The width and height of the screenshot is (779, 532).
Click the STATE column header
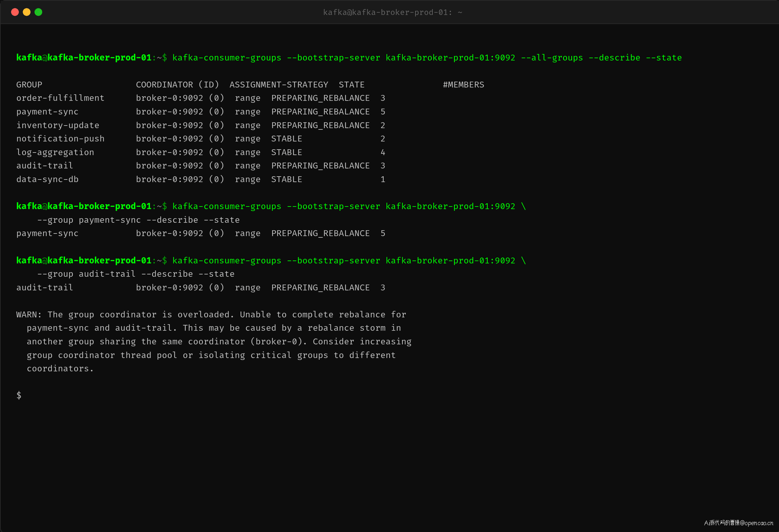tap(351, 85)
